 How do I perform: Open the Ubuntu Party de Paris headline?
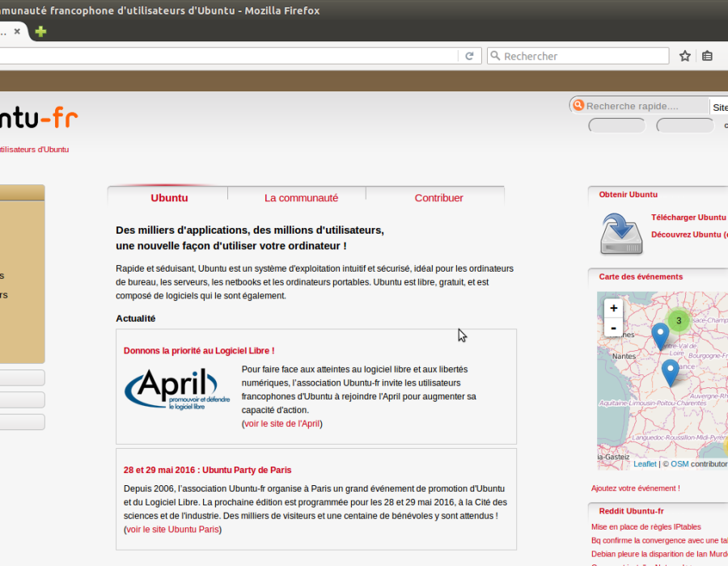point(208,470)
